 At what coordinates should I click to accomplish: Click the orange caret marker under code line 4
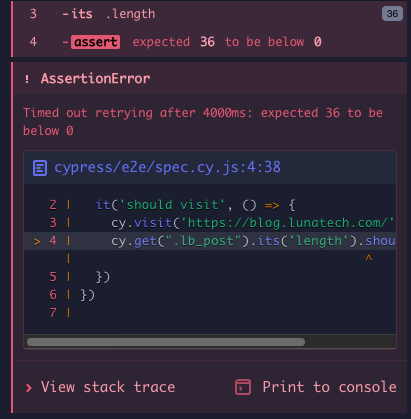pos(369,257)
